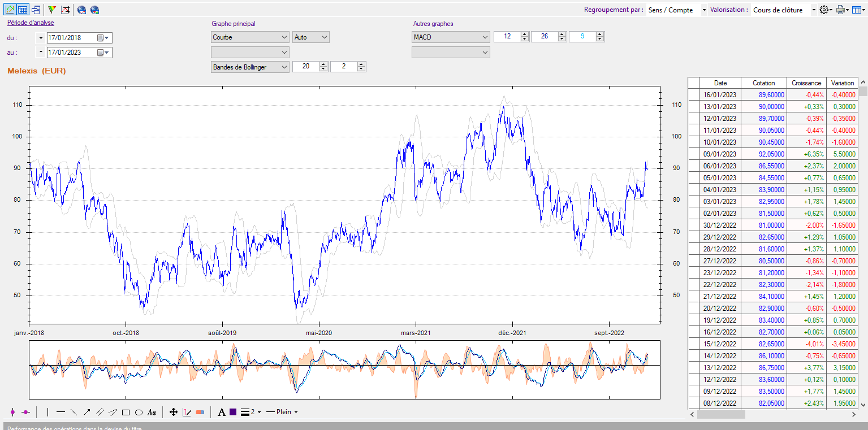The height and width of the screenshot is (430, 868).
Task: Click the cascading windows icon
Action: [x=36, y=10]
